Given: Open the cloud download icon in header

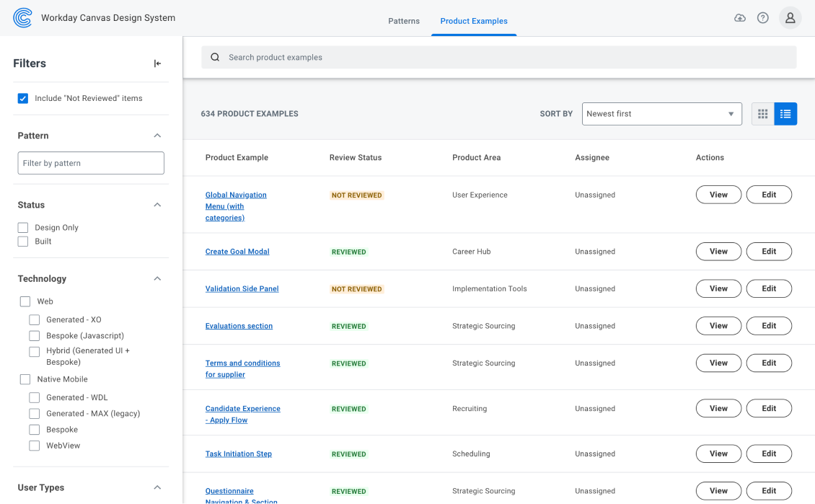Looking at the screenshot, I should point(740,18).
